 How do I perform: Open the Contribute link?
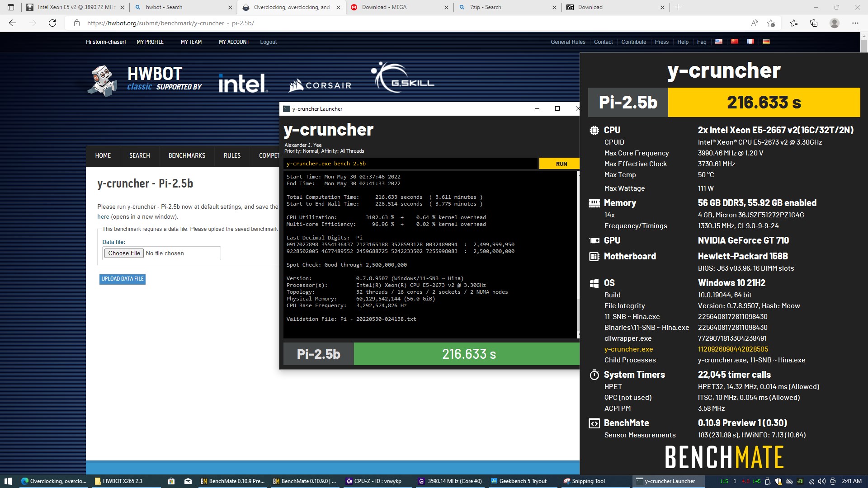tap(633, 42)
